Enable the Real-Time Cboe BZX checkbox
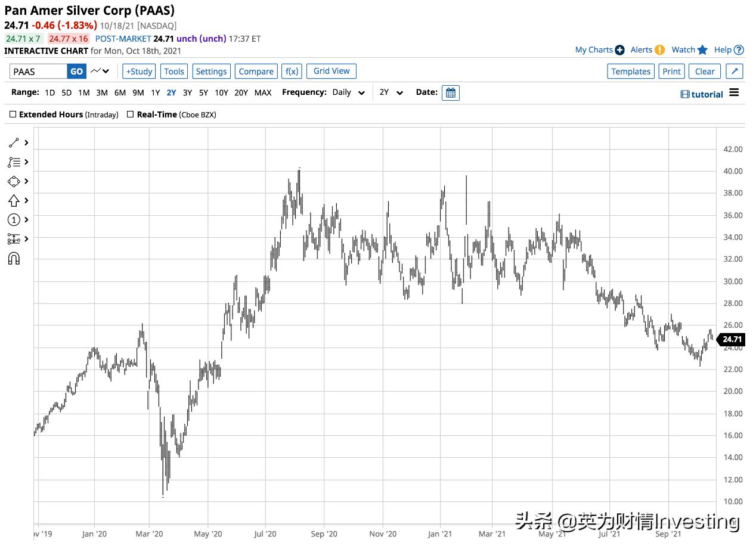Image resolution: width=756 pixels, height=546 pixels. coord(130,114)
